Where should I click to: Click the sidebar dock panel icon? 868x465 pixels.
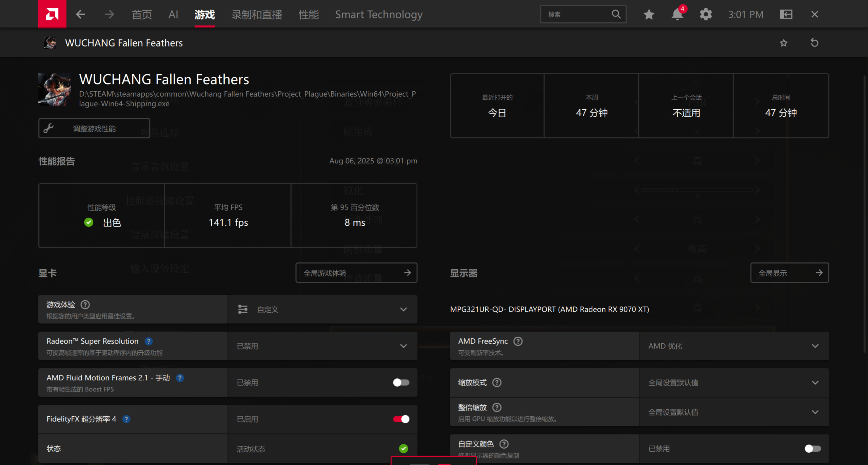(x=786, y=14)
